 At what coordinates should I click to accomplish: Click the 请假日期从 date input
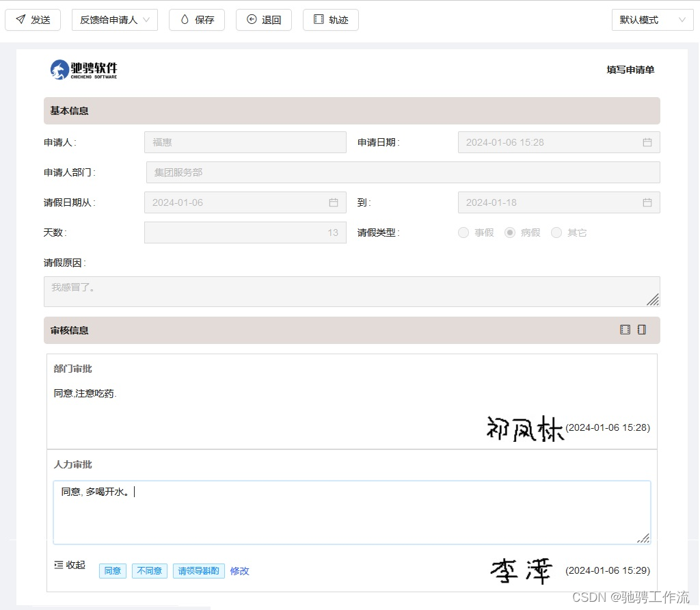pyautogui.click(x=245, y=202)
